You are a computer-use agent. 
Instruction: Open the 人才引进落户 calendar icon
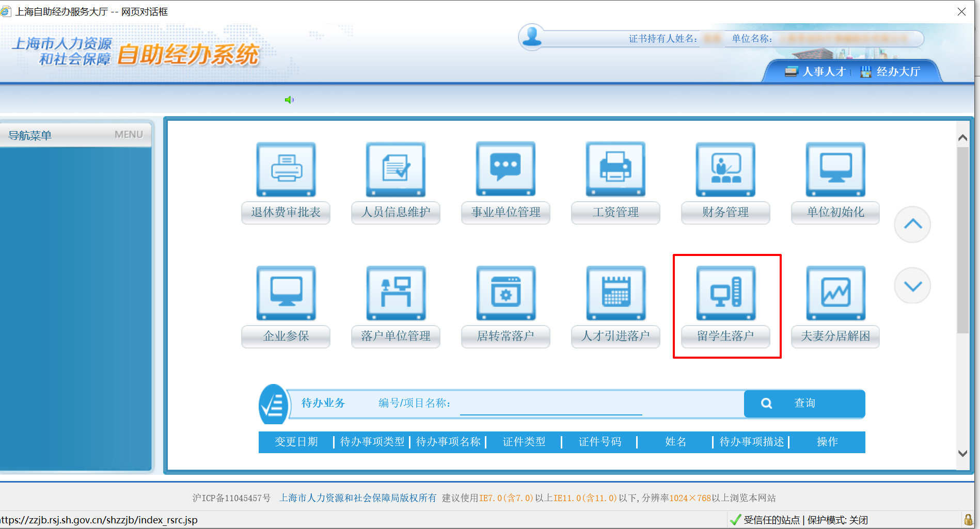[x=616, y=293]
